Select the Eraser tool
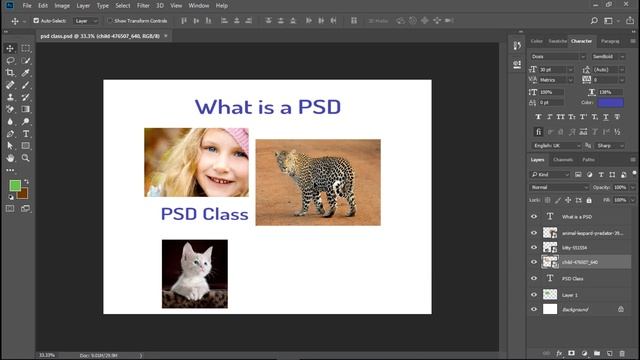 (10, 109)
